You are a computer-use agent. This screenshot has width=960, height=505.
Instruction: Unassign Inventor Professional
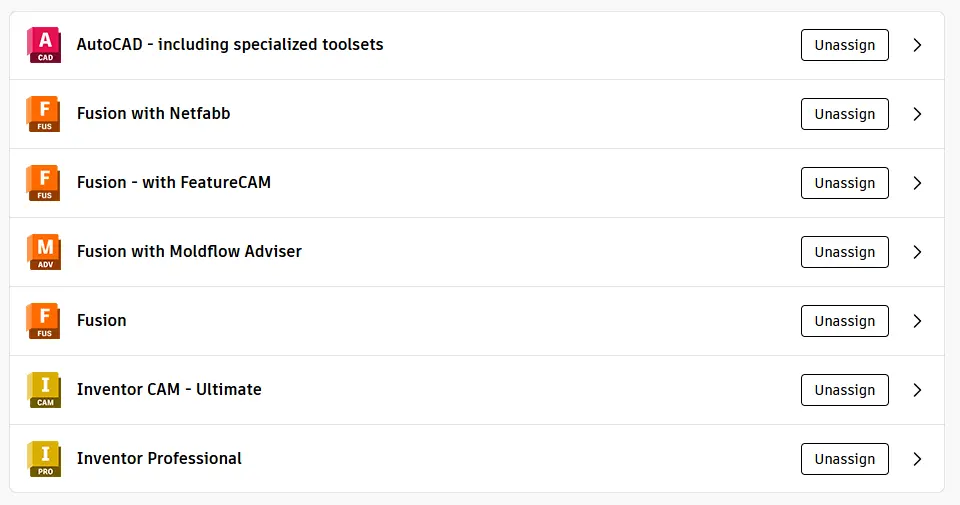click(844, 459)
